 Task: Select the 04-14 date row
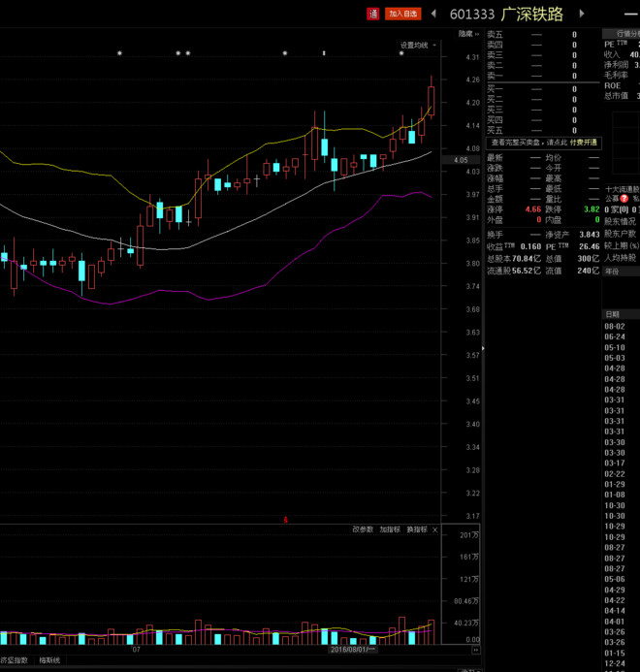point(615,611)
